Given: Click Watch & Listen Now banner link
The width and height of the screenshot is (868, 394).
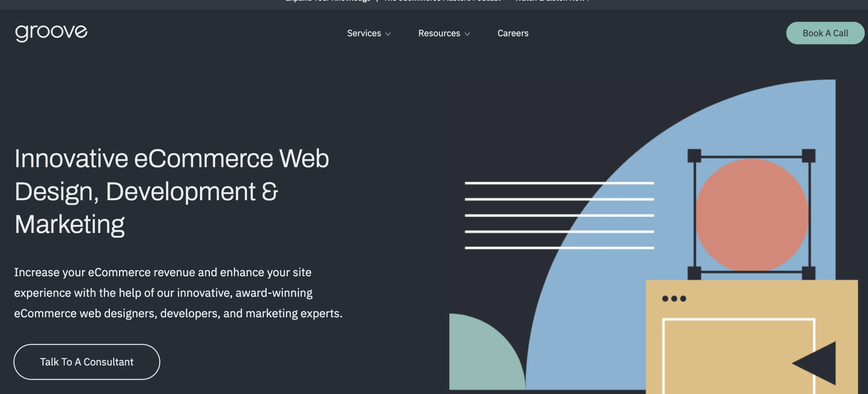Looking at the screenshot, I should pyautogui.click(x=552, y=1).
